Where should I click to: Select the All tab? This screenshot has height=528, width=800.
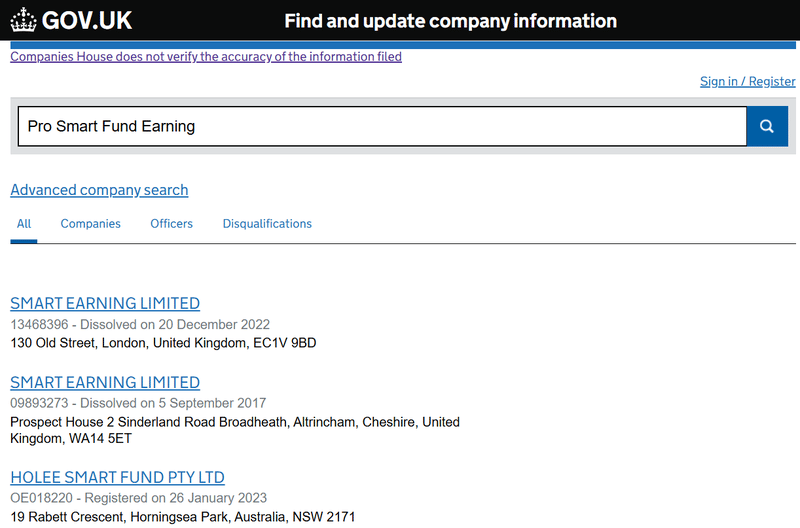23,224
